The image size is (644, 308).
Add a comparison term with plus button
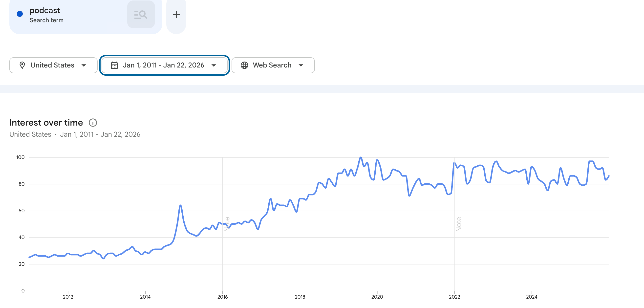click(176, 15)
